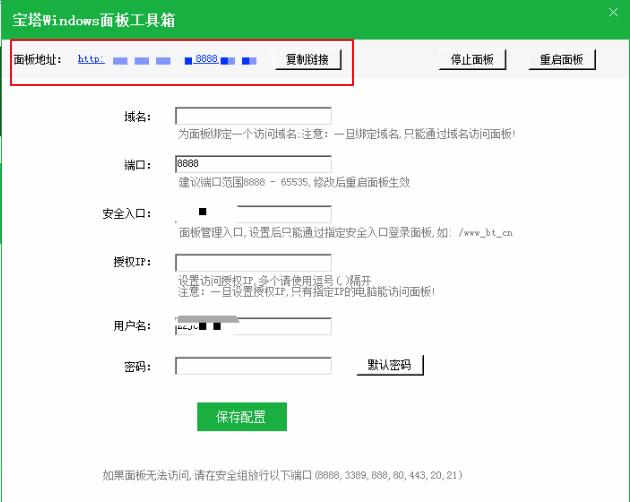This screenshot has width=630, height=502.
Task: Open the panel address http link
Action: [167, 60]
